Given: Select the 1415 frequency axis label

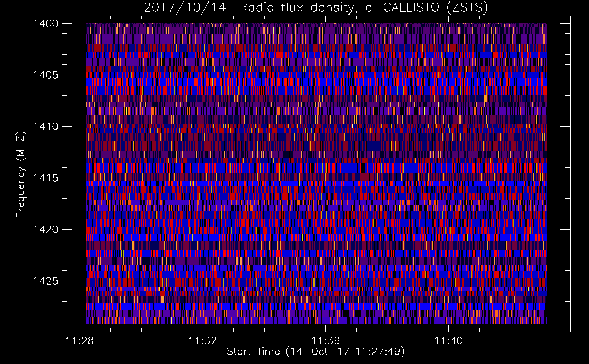Looking at the screenshot, I should [46, 178].
